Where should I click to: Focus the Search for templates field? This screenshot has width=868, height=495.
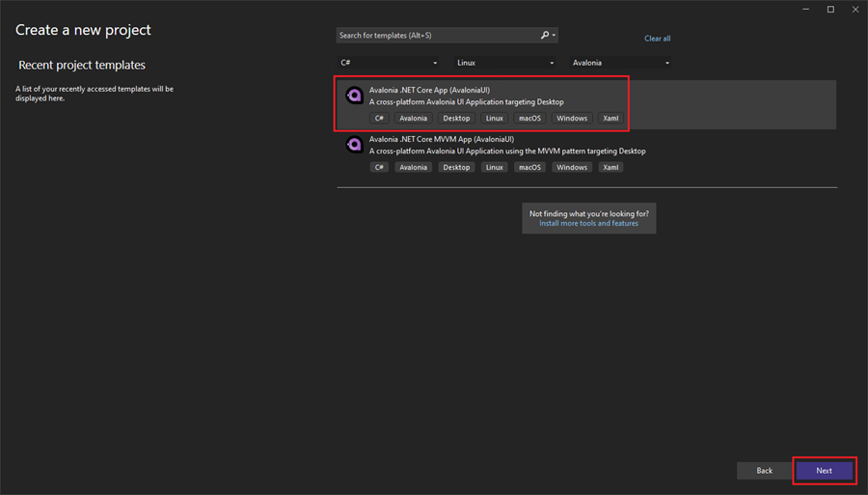tap(447, 35)
